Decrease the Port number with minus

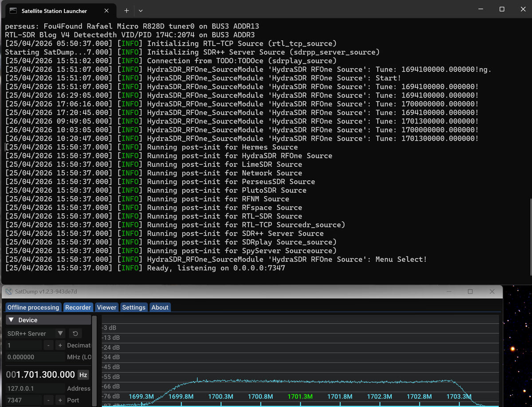tap(48, 400)
